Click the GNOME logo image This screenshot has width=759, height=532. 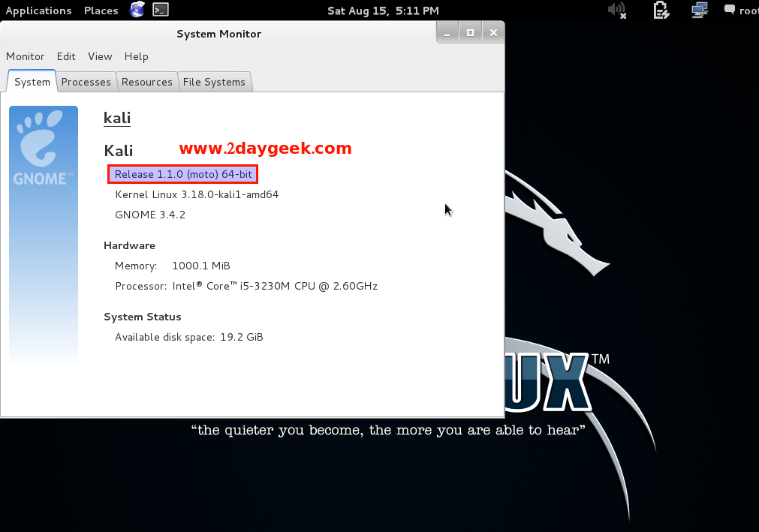point(44,236)
